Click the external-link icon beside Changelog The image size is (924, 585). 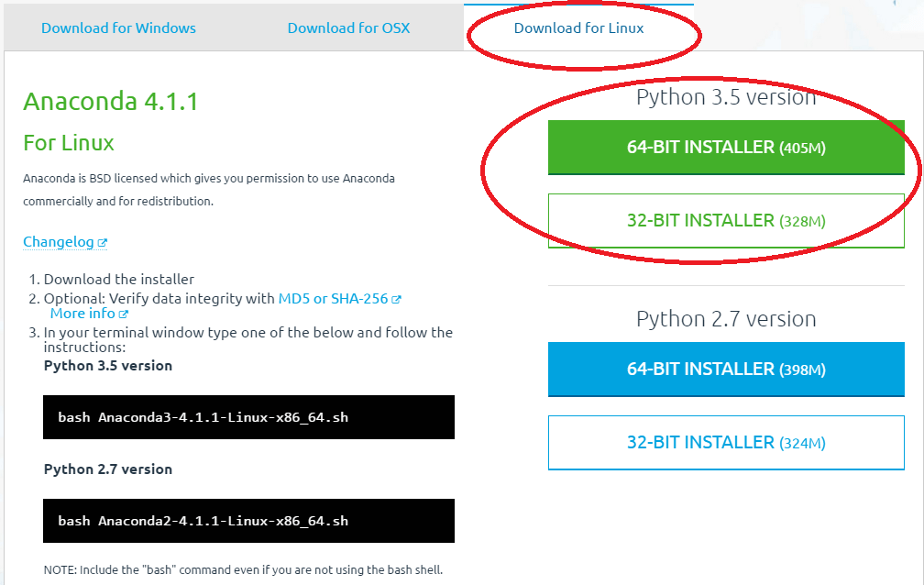click(103, 241)
